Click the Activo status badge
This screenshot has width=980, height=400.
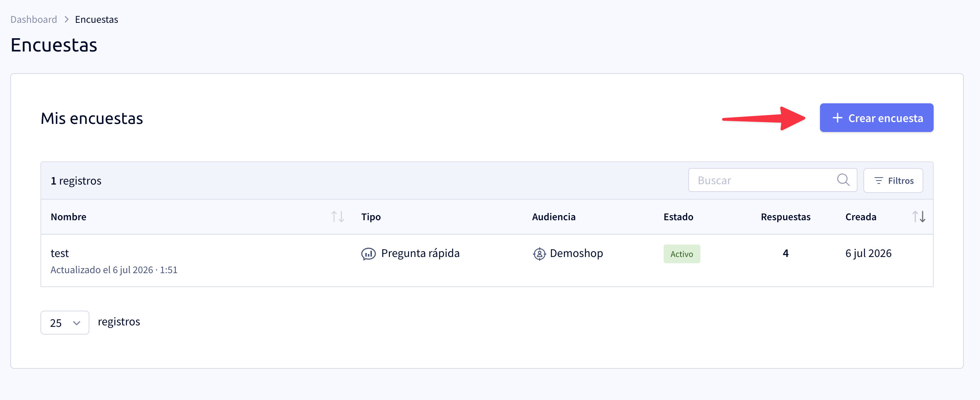[x=681, y=254]
